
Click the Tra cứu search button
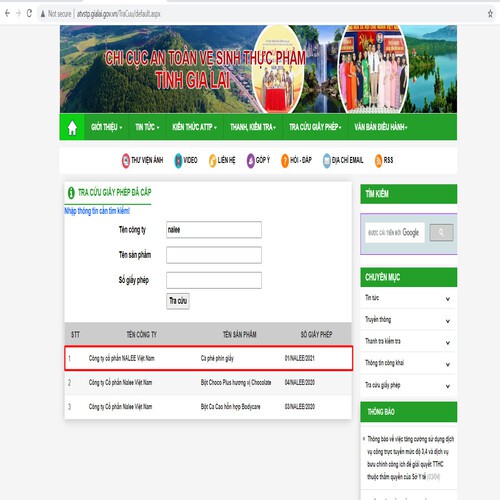(x=178, y=301)
